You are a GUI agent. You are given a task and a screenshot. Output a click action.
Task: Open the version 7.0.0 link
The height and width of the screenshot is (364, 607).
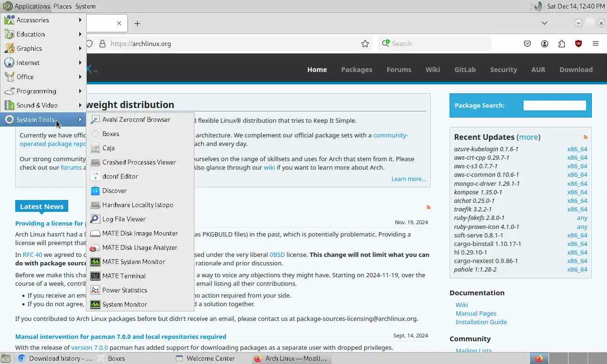tap(89, 347)
